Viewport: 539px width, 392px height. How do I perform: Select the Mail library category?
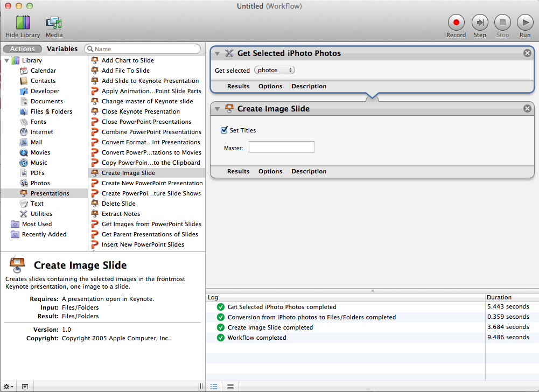pyautogui.click(x=37, y=142)
